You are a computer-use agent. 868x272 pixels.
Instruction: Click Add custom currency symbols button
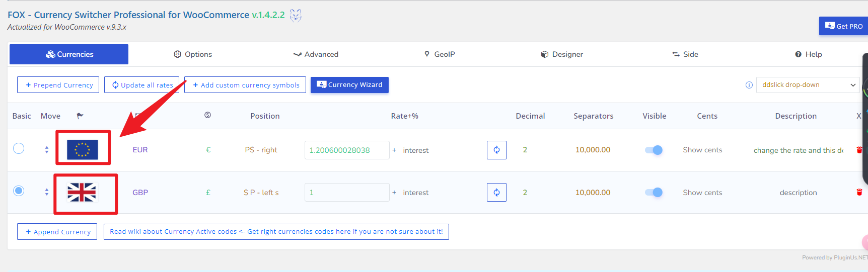pyautogui.click(x=245, y=85)
